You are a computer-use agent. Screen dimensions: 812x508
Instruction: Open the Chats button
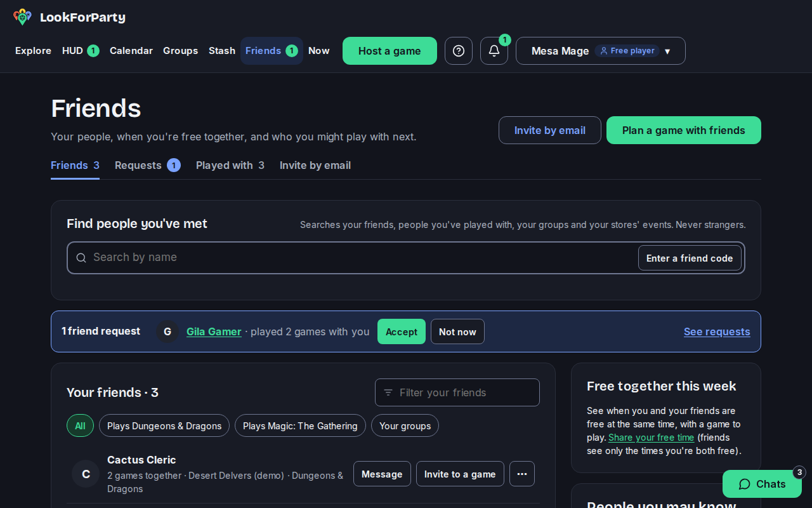(762, 484)
